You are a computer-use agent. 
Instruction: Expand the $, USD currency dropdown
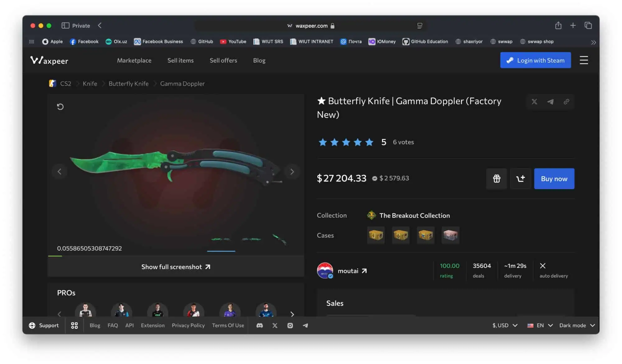coord(505,325)
